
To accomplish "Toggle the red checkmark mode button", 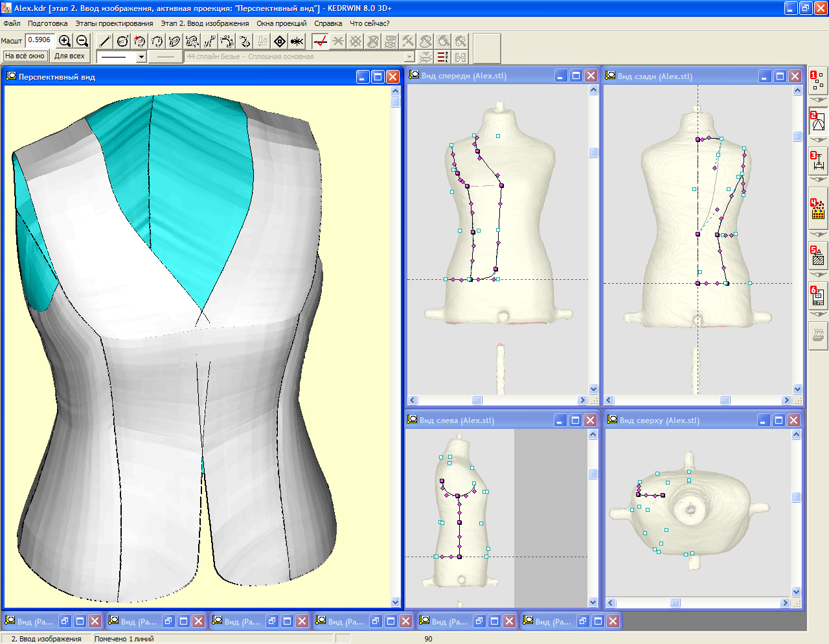I will 320,41.
